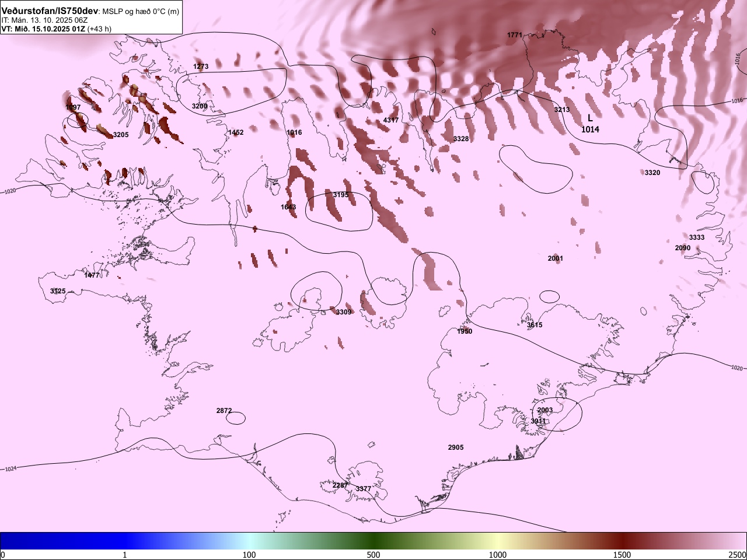Click the 2287 height label
This screenshot has width=747, height=560.
pyautogui.click(x=340, y=485)
